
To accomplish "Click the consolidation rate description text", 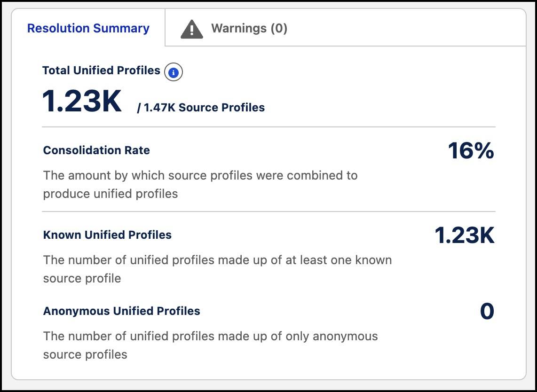I will click(x=200, y=184).
